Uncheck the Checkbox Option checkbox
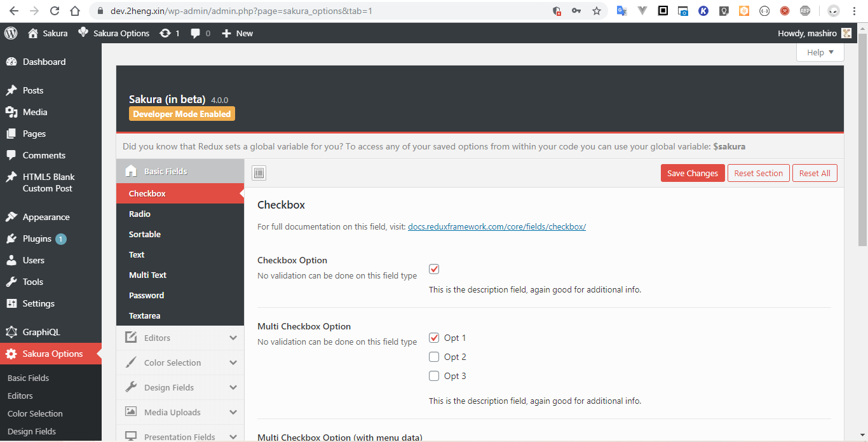The image size is (868, 442). [x=434, y=269]
